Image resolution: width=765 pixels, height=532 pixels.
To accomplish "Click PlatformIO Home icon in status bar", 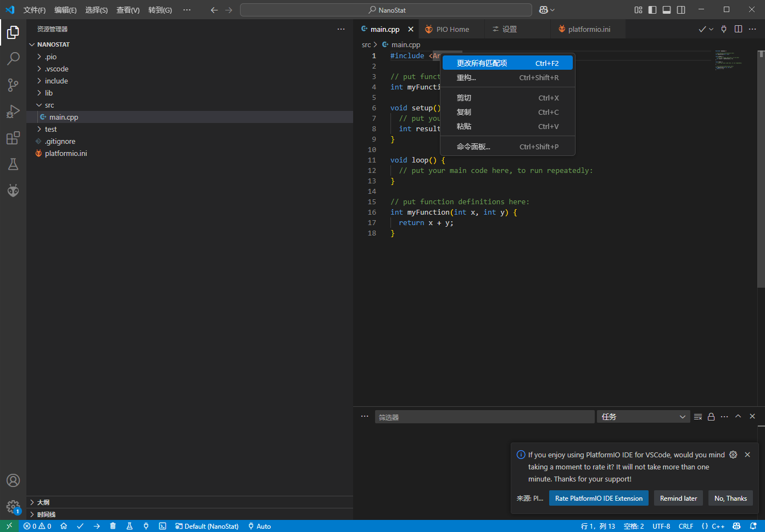I will pyautogui.click(x=64, y=526).
